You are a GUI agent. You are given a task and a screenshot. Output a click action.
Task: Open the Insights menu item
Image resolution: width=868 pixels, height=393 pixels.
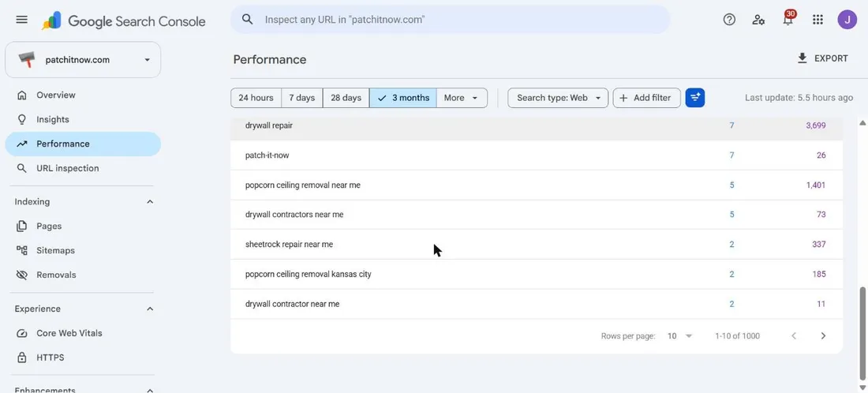[x=83, y=120]
